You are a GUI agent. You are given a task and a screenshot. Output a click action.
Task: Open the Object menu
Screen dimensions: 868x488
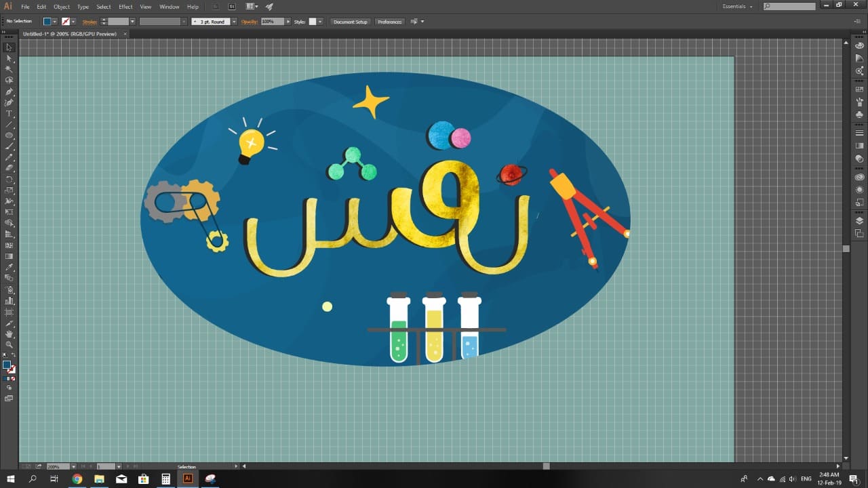tap(62, 7)
